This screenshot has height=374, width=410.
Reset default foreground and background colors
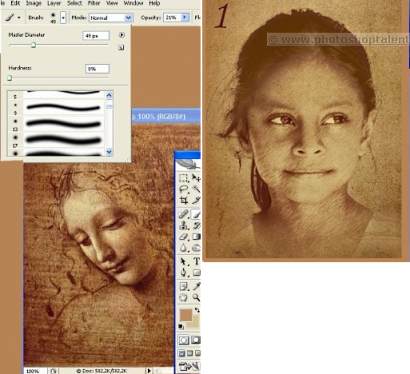pos(181,327)
